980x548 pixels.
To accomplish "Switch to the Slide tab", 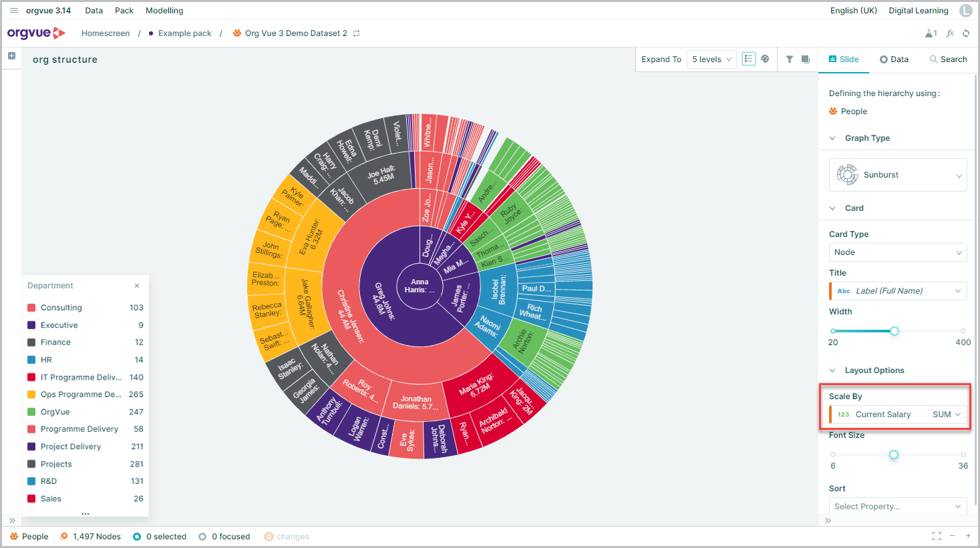I will [x=844, y=59].
